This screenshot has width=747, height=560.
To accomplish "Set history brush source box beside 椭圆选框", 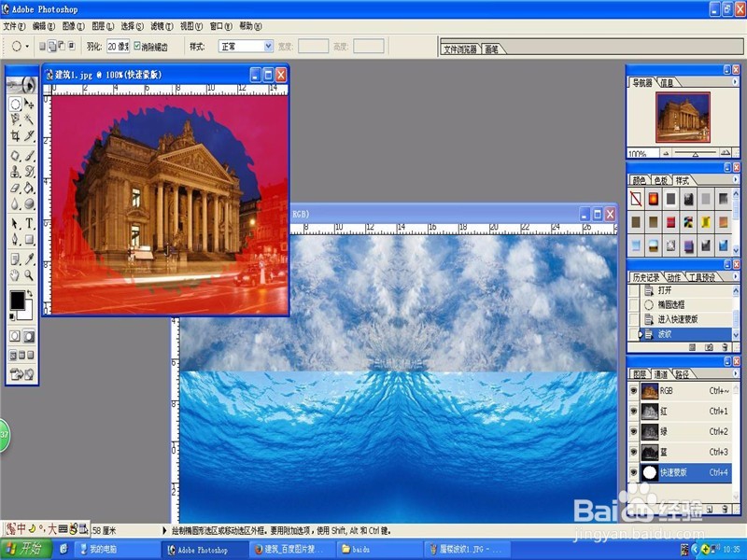I will [x=634, y=305].
